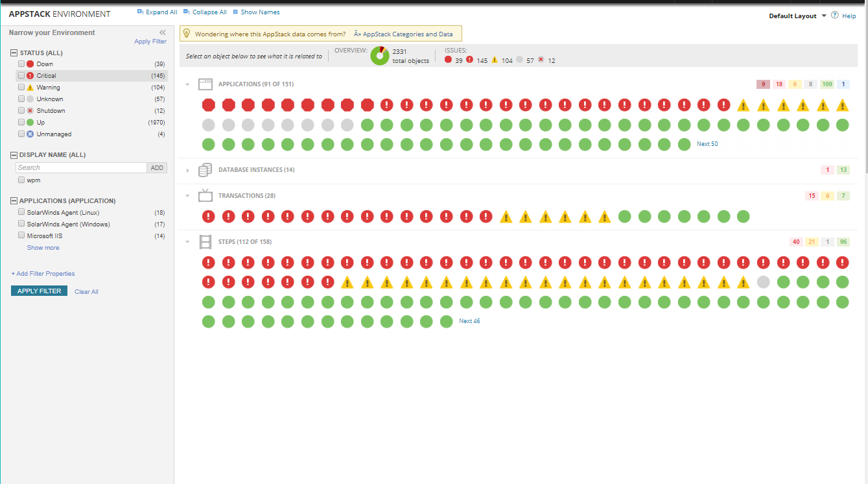This screenshot has height=484, width=868.
Task: Expand the Database Instances section
Action: [x=188, y=169]
